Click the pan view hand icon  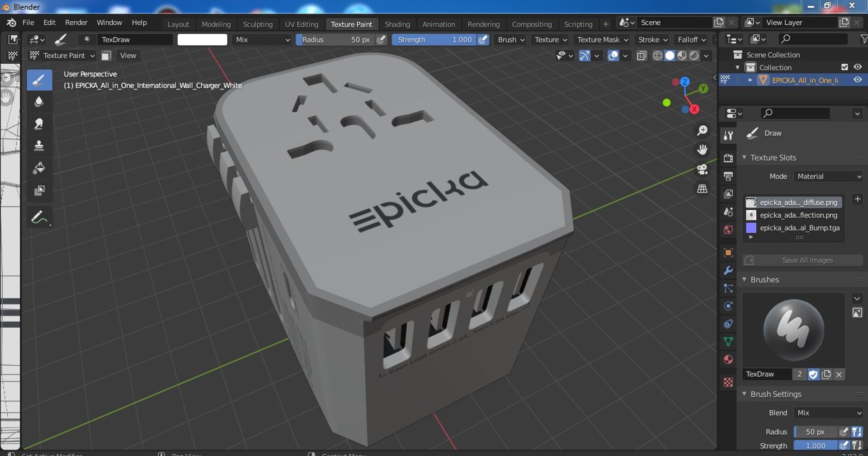coord(702,150)
